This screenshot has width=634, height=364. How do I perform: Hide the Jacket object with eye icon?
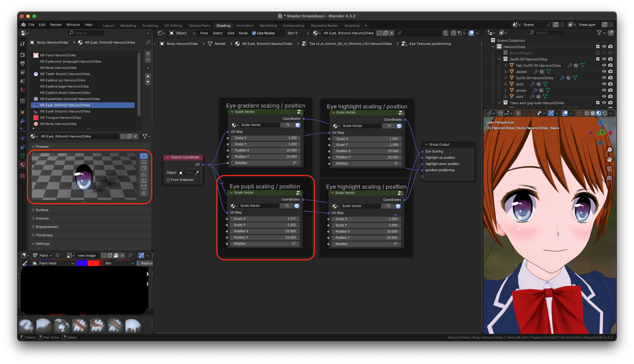pyautogui.click(x=604, y=72)
